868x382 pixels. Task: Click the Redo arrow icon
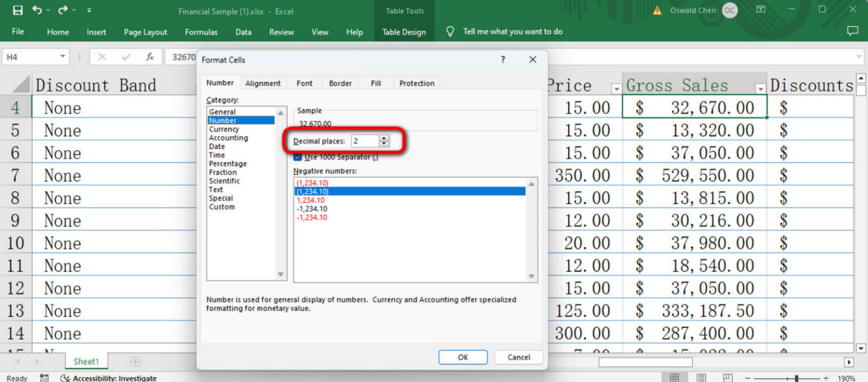63,10
